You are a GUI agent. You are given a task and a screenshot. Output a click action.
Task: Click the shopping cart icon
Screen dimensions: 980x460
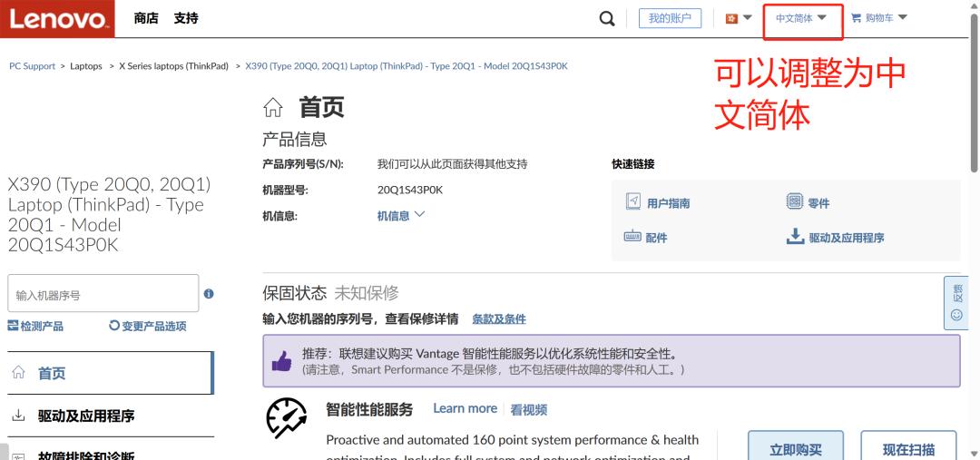856,18
